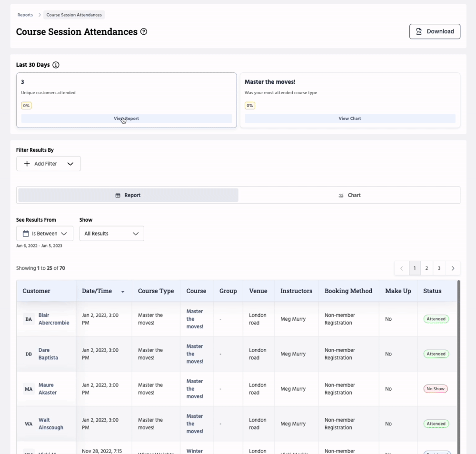The width and height of the screenshot is (476, 454).
Task: Click the calendar icon in date filter
Action: click(26, 234)
